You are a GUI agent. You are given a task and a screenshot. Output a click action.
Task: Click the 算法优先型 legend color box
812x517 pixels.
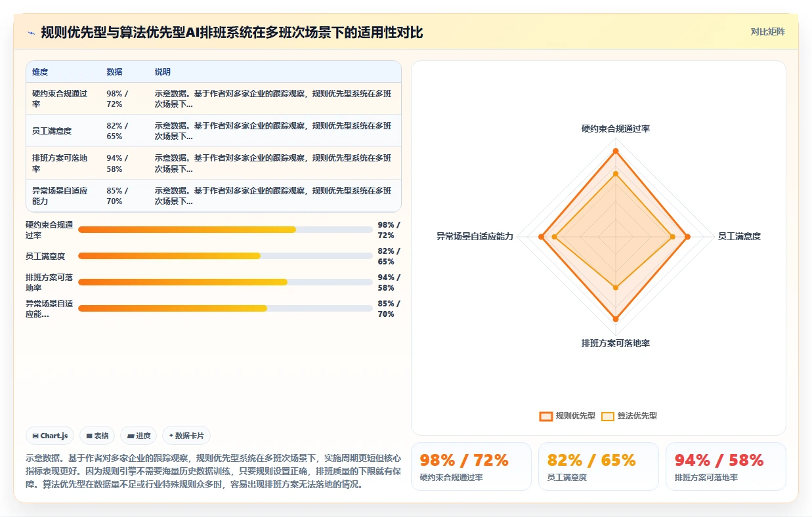(608, 416)
